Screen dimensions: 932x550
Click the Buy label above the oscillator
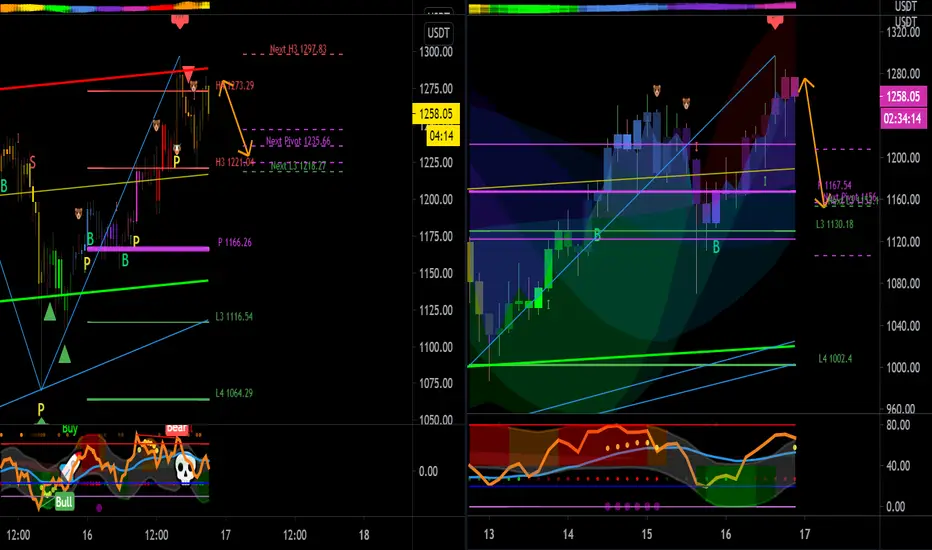(70, 428)
